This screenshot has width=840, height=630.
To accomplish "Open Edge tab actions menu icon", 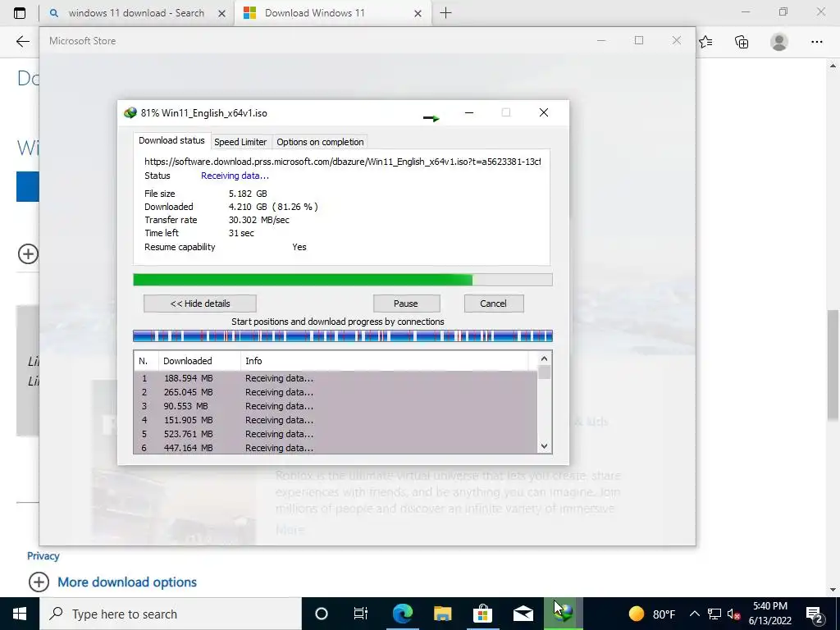I will 20,13.
